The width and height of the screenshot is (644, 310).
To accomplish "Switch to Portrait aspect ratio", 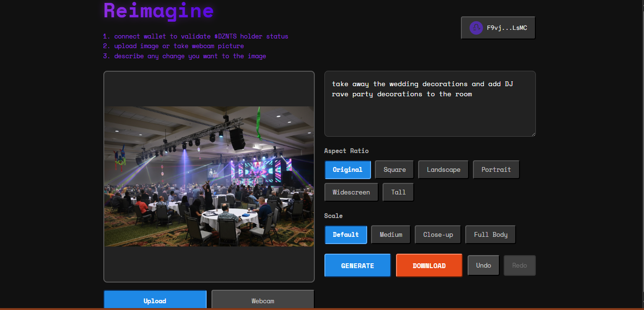I will 496,169.
